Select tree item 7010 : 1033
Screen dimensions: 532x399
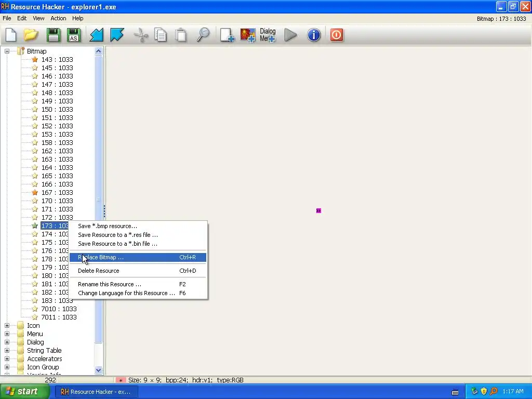(x=59, y=309)
